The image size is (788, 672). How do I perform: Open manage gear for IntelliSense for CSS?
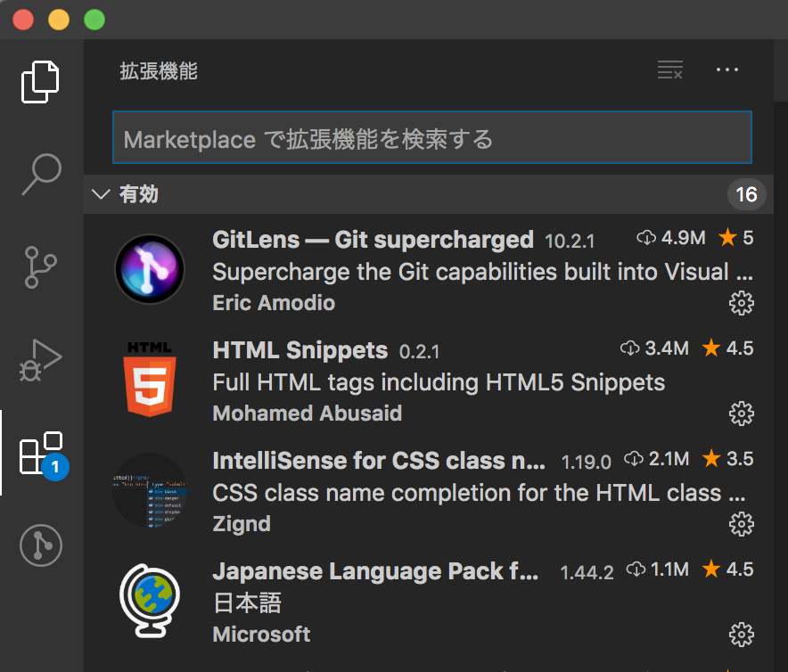(742, 524)
